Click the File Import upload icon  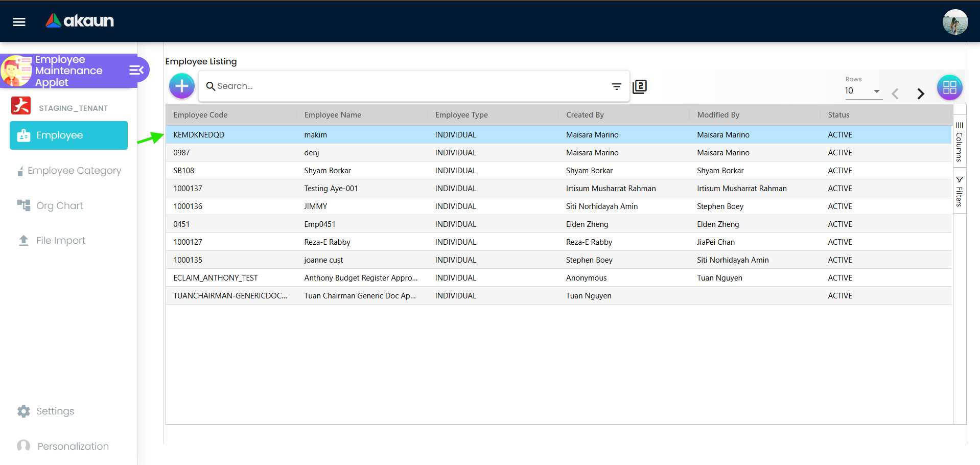pyautogui.click(x=24, y=240)
